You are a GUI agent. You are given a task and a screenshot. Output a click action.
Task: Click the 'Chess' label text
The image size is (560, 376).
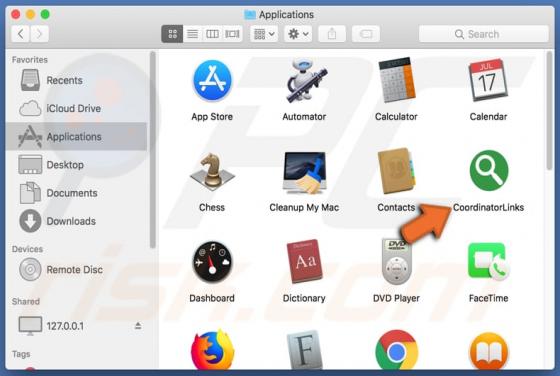pyautogui.click(x=212, y=207)
